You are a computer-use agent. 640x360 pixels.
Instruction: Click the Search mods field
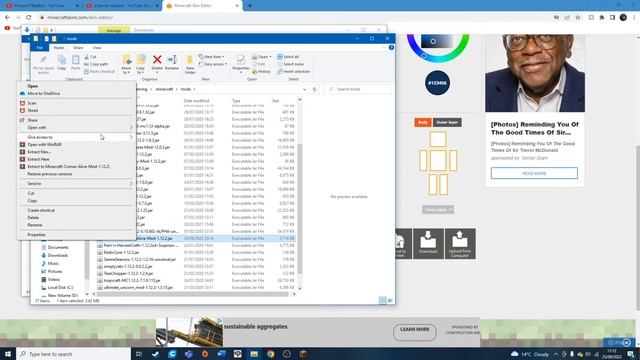(358, 89)
